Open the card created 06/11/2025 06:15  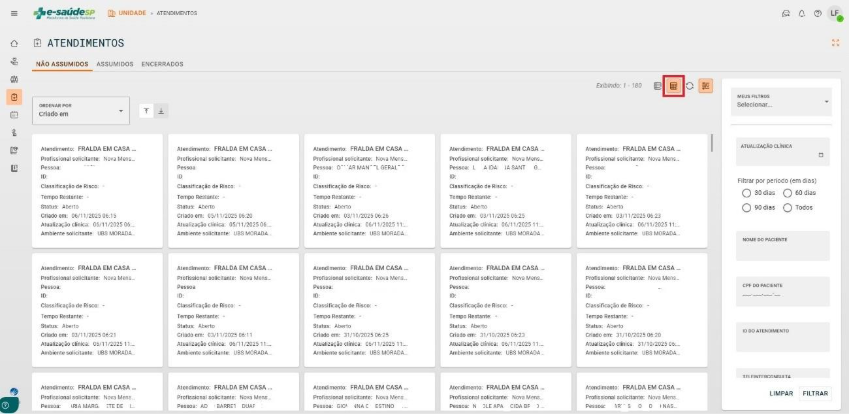[97, 191]
